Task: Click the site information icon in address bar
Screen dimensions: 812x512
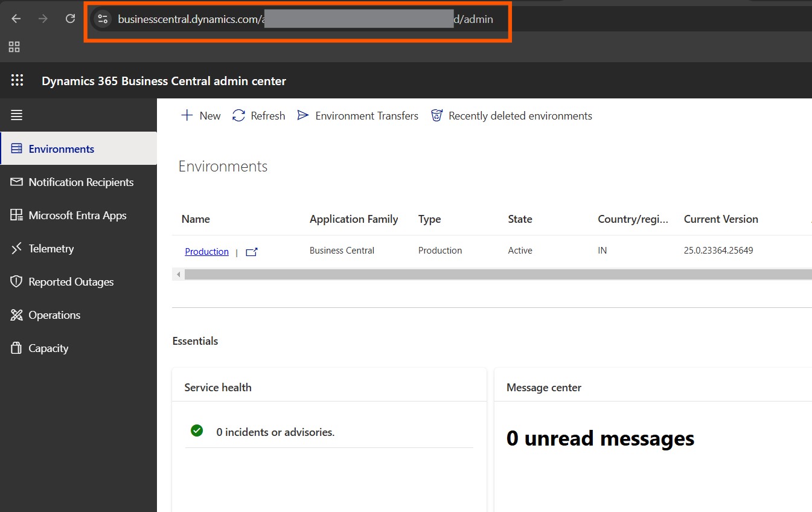Action: (103, 19)
